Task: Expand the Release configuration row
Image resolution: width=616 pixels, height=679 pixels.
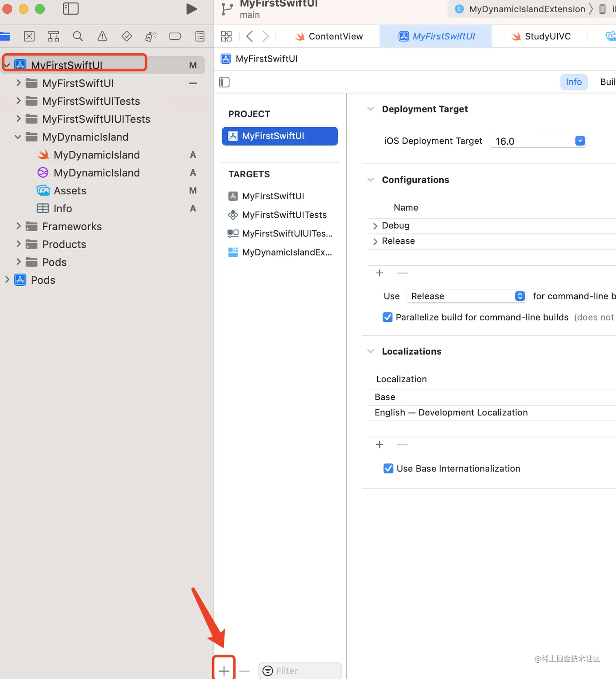Action: (375, 241)
